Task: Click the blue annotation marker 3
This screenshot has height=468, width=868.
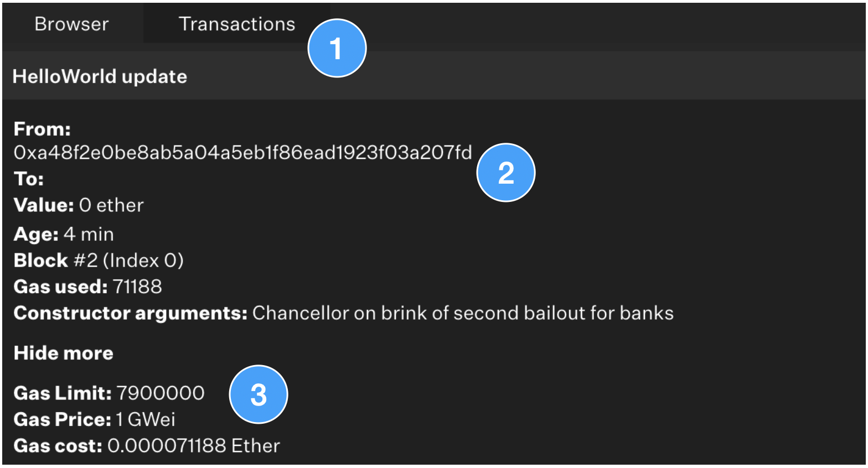Action: 259,394
